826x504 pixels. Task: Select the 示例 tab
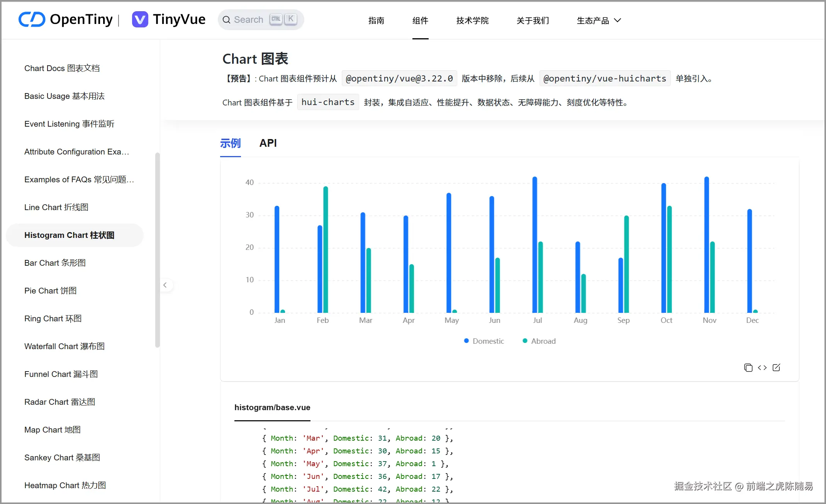(230, 143)
